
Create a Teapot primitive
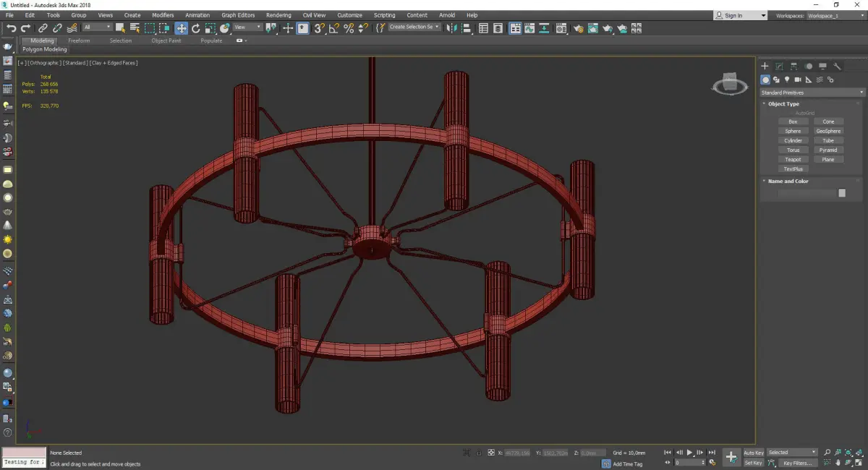[793, 160]
